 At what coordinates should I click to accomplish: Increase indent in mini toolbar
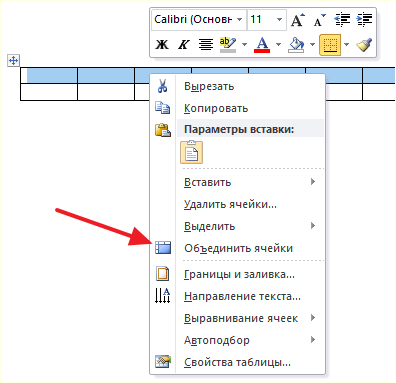tap(364, 20)
